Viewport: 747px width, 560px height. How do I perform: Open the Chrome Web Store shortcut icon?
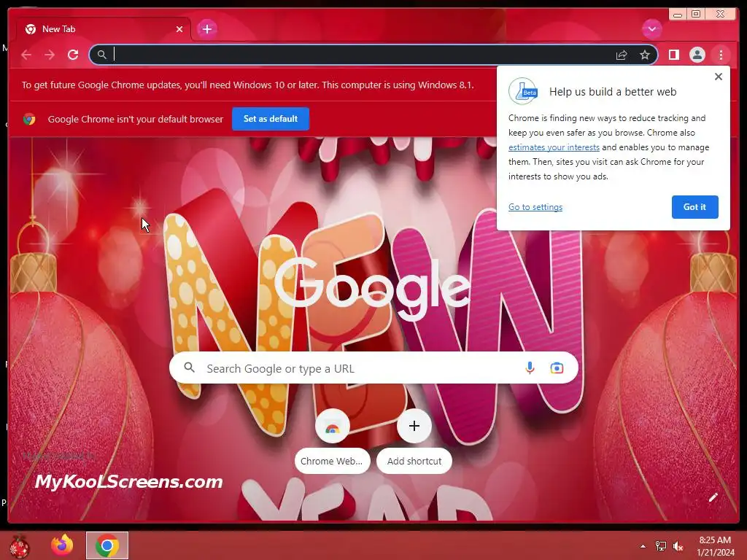click(332, 426)
